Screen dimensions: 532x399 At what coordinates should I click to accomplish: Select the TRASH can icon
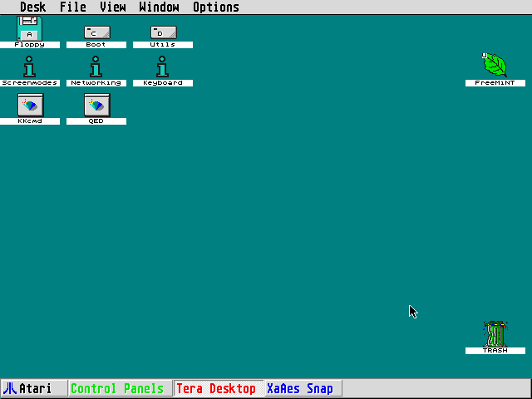coord(495,334)
